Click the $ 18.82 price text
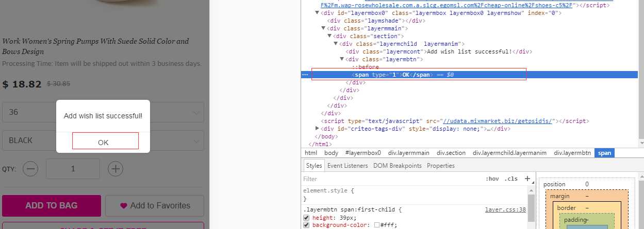Image resolution: width=644 pixels, height=229 pixels. coord(22,84)
